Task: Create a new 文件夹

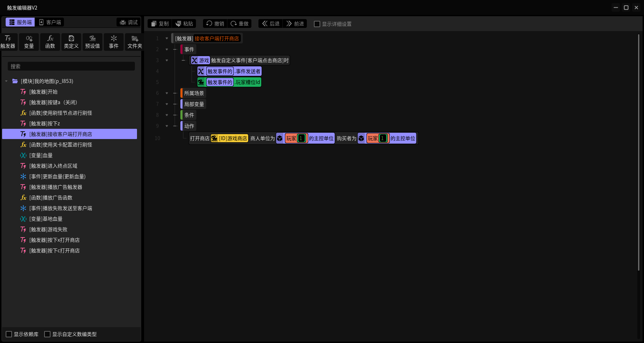Action: 135,42
